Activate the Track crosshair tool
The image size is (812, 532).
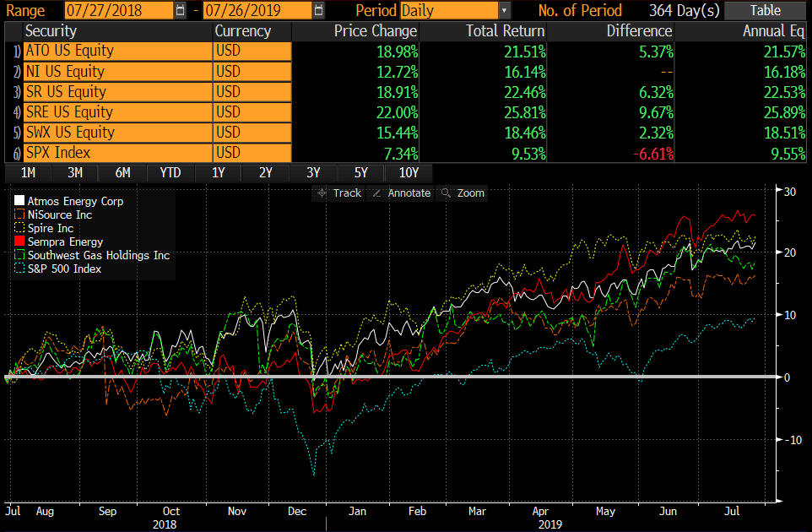pyautogui.click(x=338, y=193)
